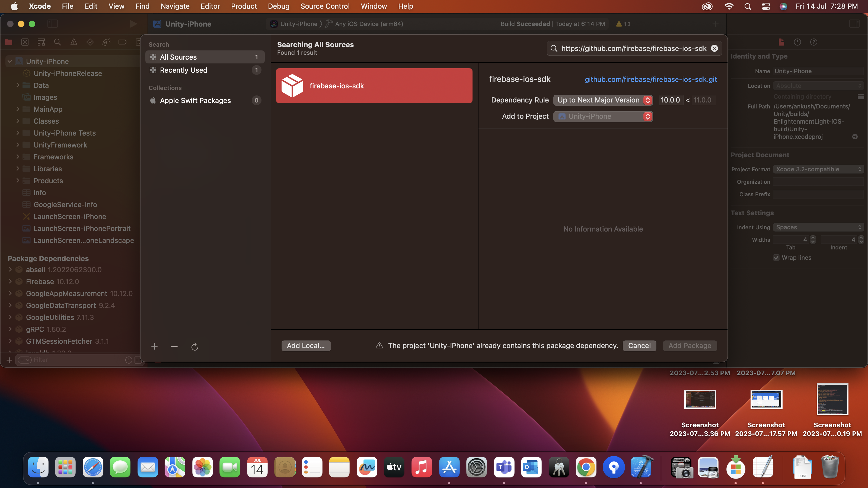868x488 pixels.
Task: Increase the Tab width stepper
Action: (x=813, y=238)
